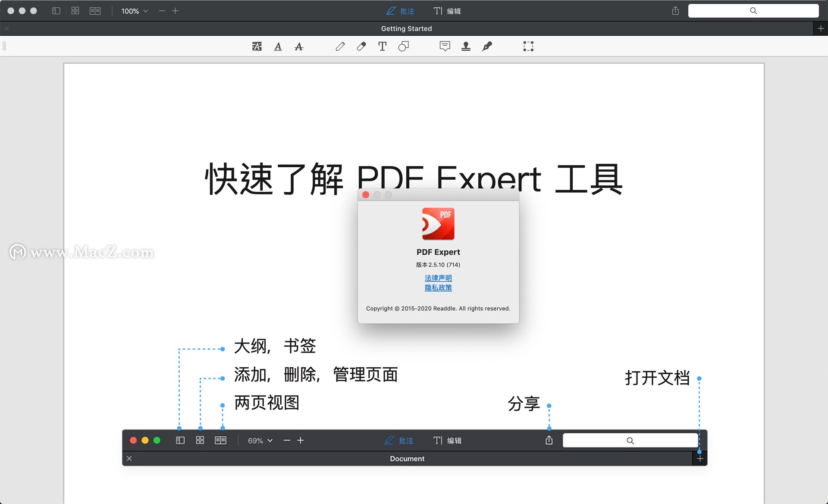The image size is (828, 504).
Task: Select the comment/note tool
Action: click(x=444, y=46)
